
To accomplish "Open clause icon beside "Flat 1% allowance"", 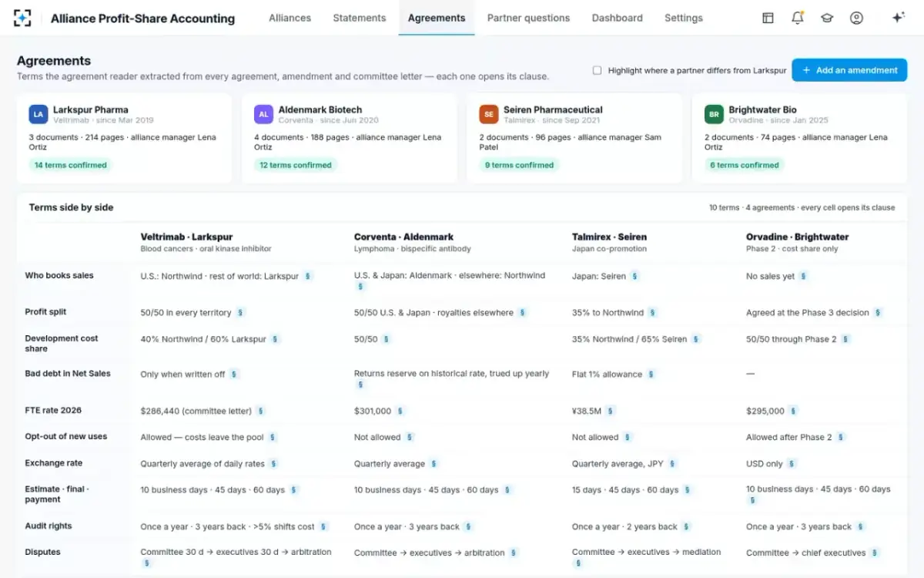I will [x=651, y=375].
